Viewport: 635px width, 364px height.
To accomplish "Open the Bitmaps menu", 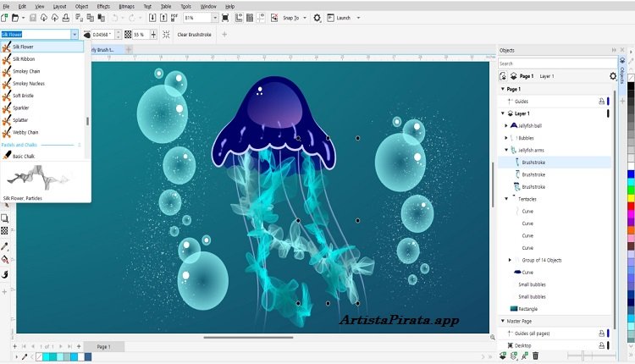I will click(x=126, y=6).
